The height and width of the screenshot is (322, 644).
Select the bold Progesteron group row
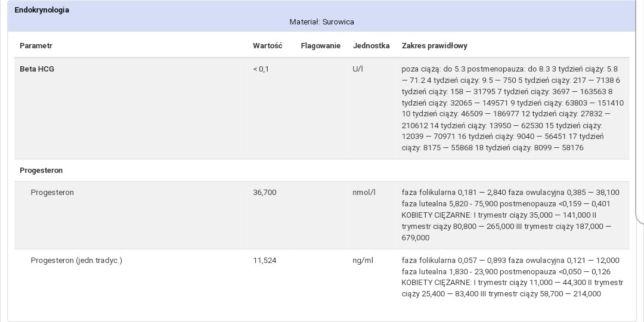[41, 171]
